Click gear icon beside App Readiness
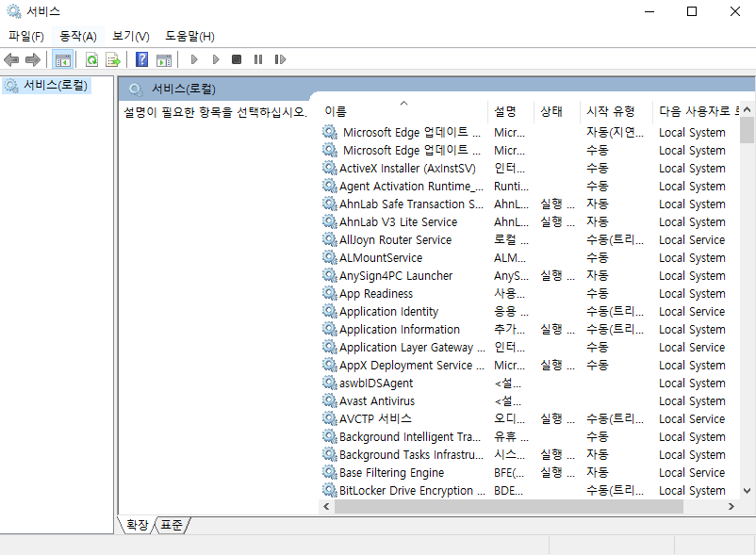The width and height of the screenshot is (756, 555). point(330,293)
